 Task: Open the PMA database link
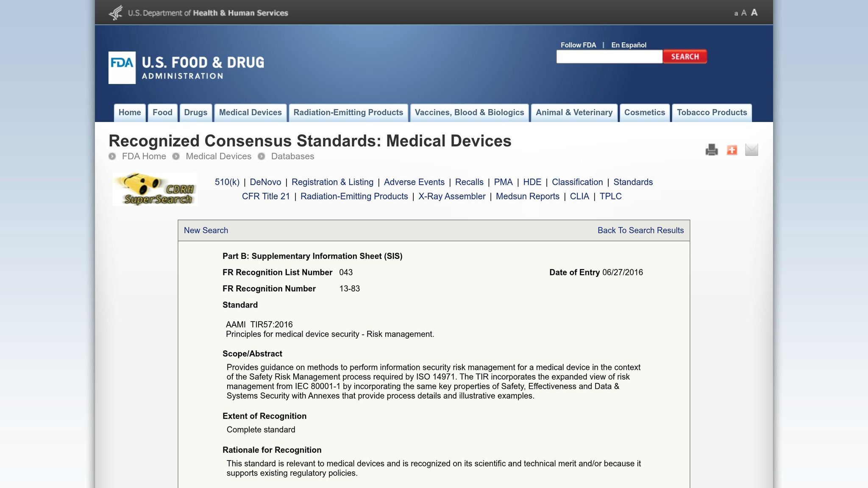pos(503,182)
